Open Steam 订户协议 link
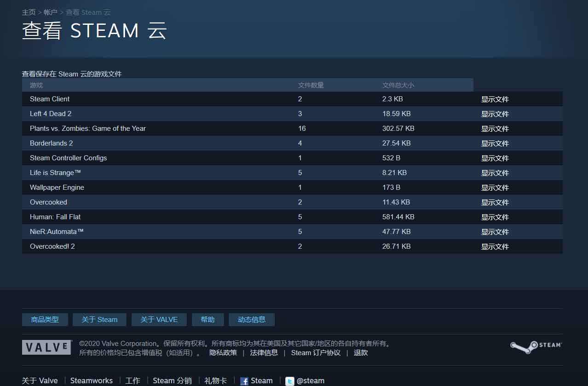 (316, 353)
